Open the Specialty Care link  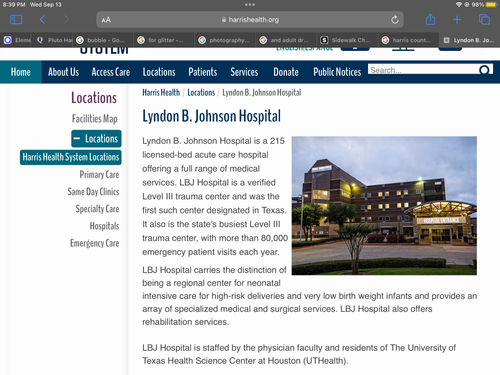[x=97, y=209]
